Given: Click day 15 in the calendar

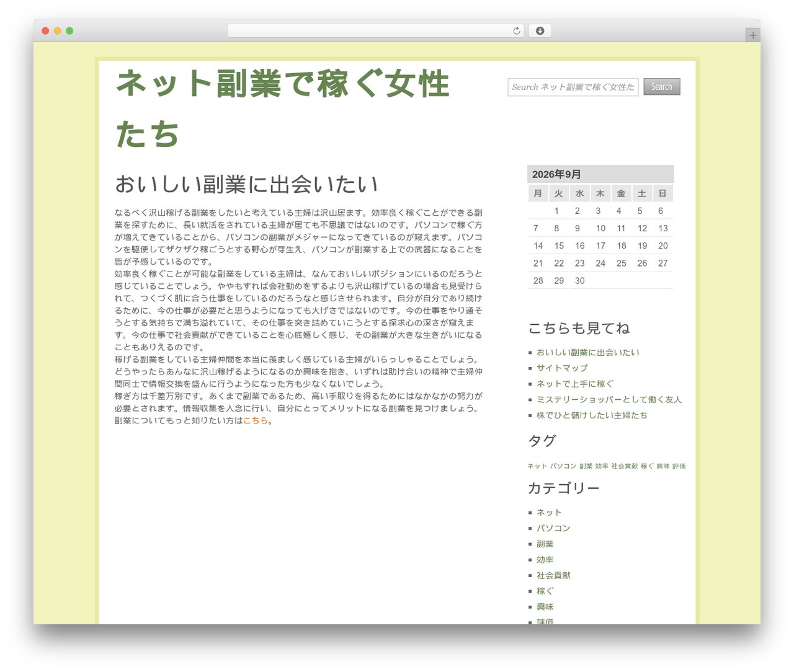Looking at the screenshot, I should point(559,245).
